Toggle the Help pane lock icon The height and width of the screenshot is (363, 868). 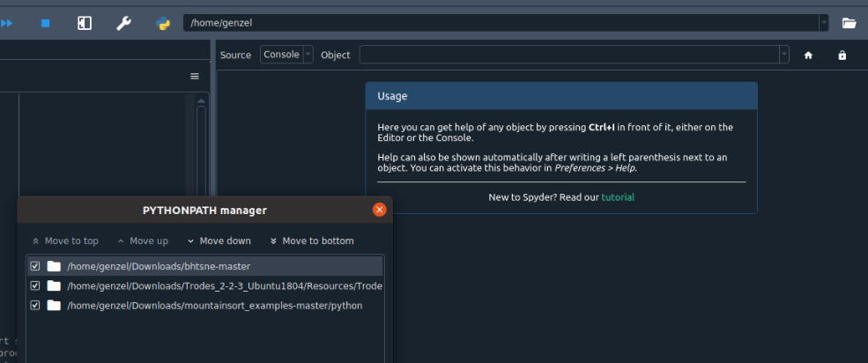pos(842,56)
